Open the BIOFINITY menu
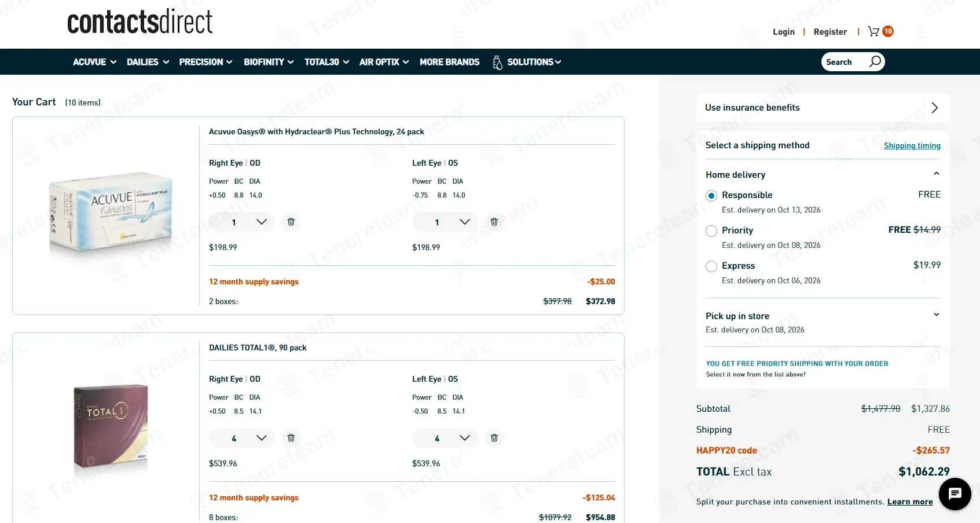Image resolution: width=980 pixels, height=523 pixels. pyautogui.click(x=269, y=62)
